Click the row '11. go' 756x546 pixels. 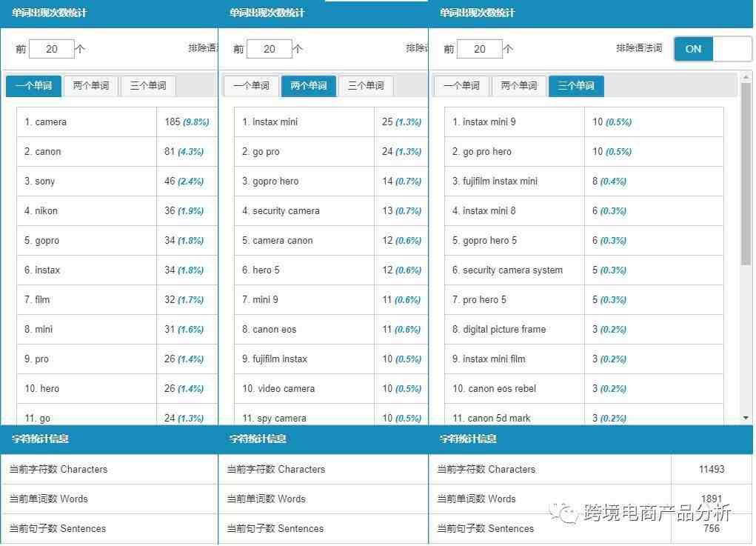[117, 415]
